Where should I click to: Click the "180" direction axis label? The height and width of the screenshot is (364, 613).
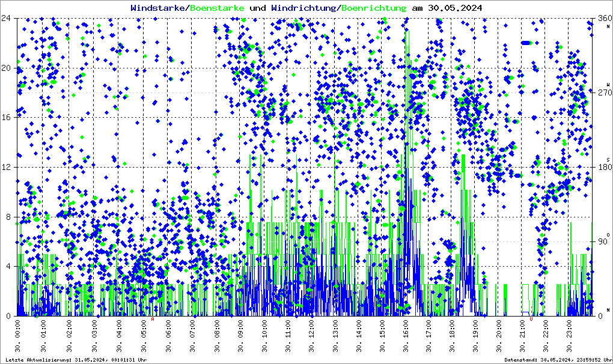(x=605, y=167)
